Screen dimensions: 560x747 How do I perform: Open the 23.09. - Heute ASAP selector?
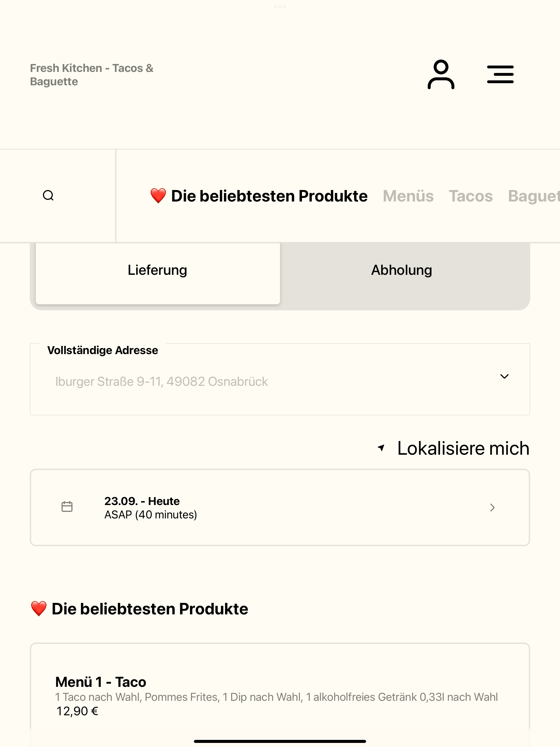(280, 507)
